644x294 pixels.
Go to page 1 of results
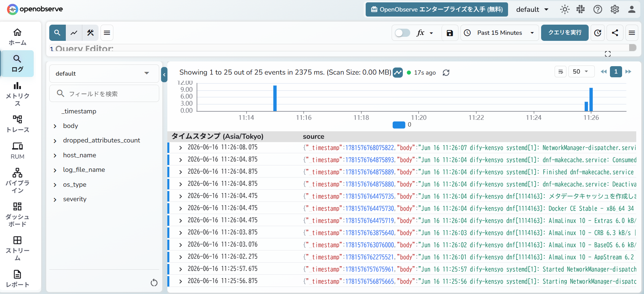coord(616,72)
